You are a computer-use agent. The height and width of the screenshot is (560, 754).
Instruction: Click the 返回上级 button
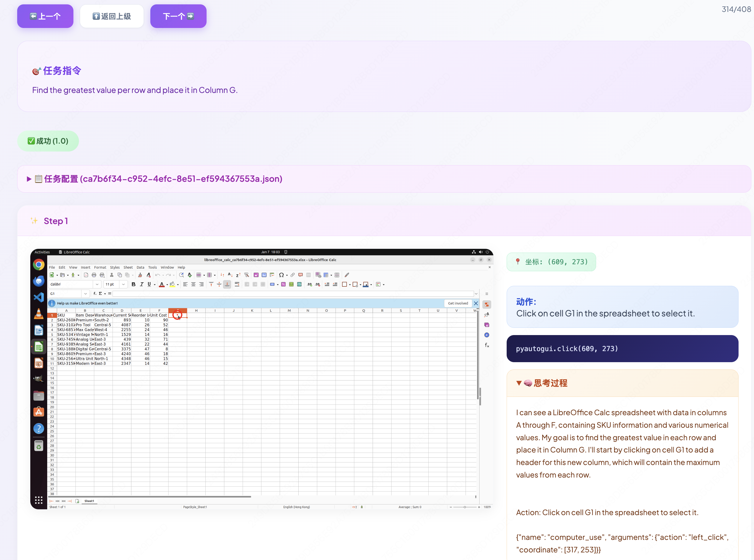click(x=112, y=16)
